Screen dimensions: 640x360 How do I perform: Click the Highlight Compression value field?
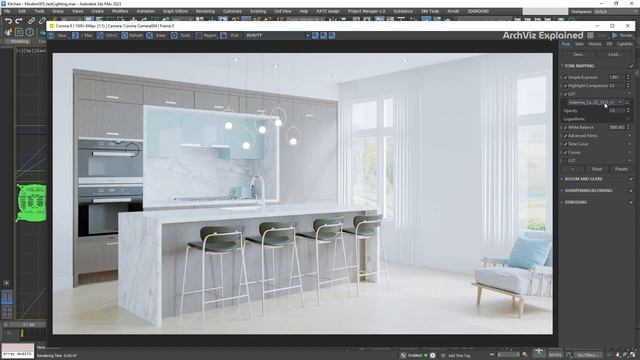pos(616,86)
